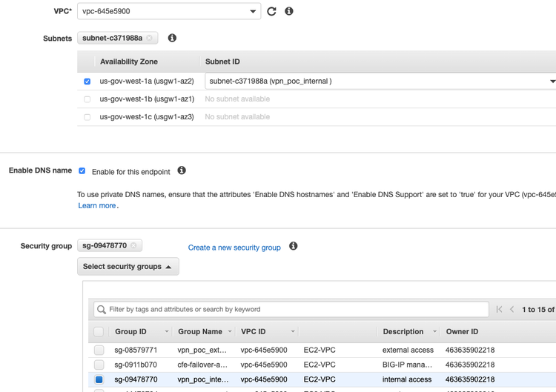Open subnet ID dropdown for us-gov-west-1a

point(380,82)
